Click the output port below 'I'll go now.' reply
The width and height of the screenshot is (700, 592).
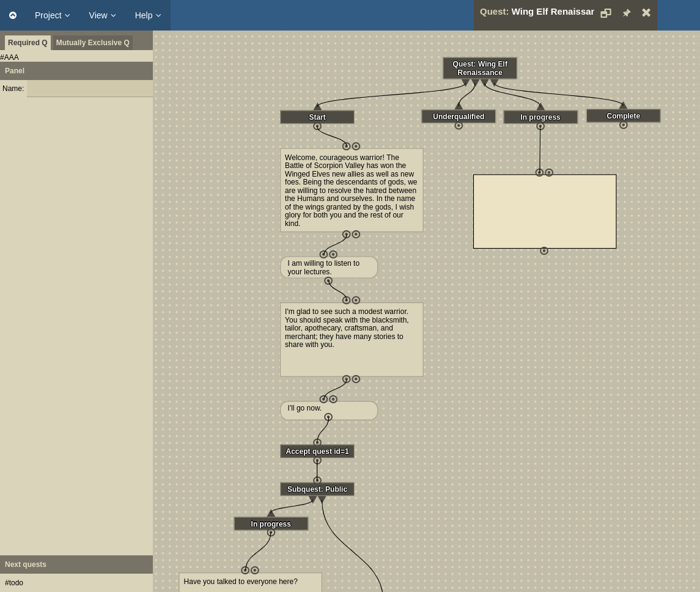coord(328,418)
